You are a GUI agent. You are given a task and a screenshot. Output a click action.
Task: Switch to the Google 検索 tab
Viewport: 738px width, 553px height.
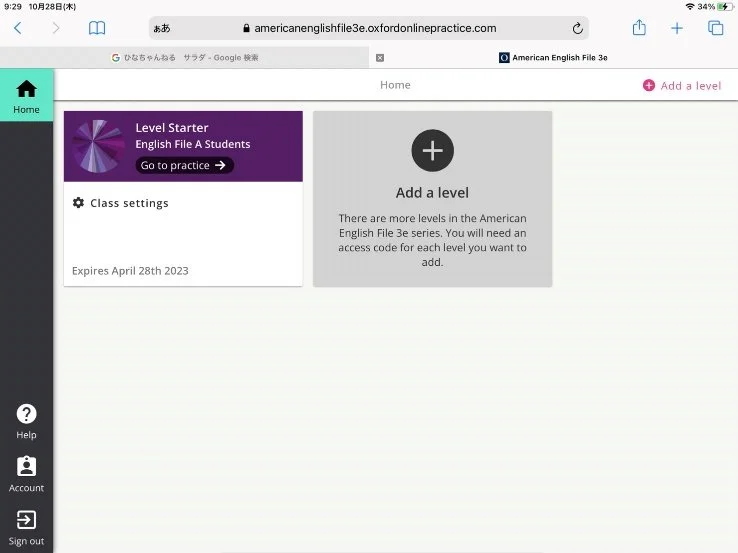coord(184,57)
